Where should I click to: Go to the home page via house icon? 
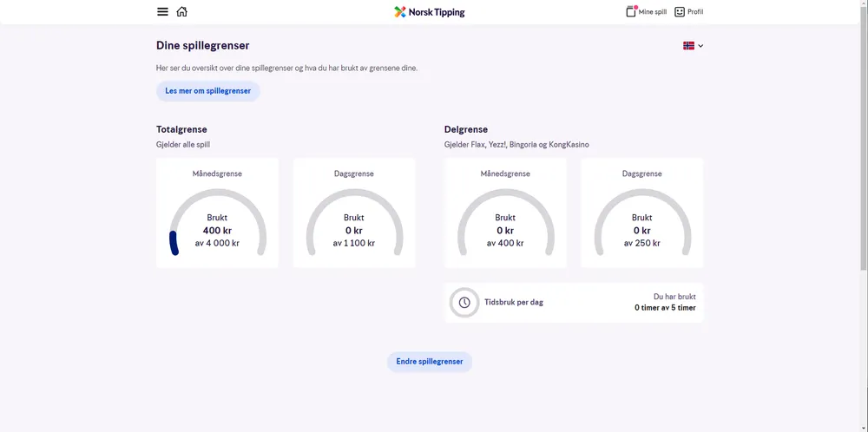(181, 12)
